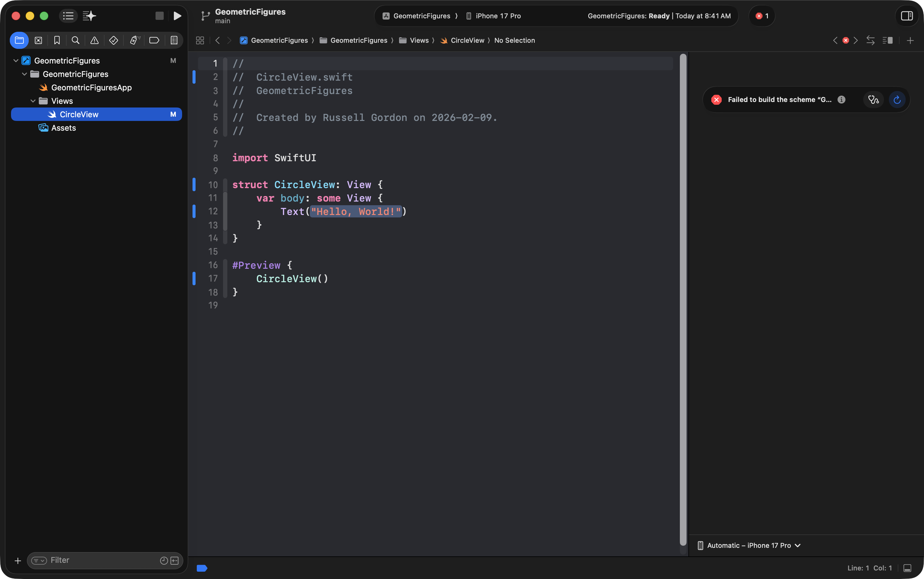Image resolution: width=924 pixels, height=579 pixels.
Task: Click the Stop button in toolbar
Action: point(159,16)
